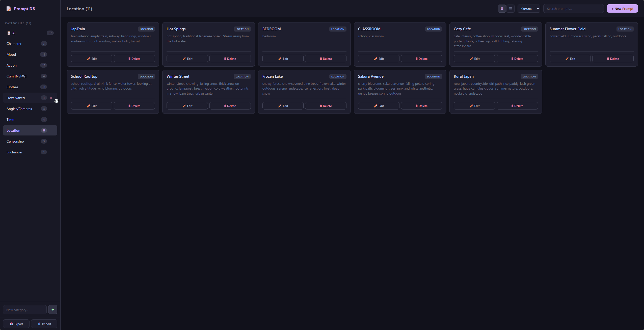Open the Custom sort dropdown

(x=529, y=9)
